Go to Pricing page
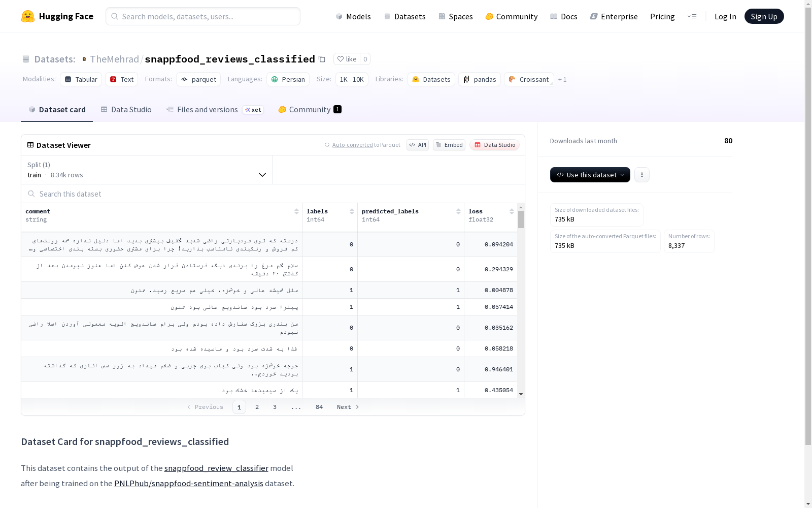This screenshot has height=508, width=812. [662, 16]
